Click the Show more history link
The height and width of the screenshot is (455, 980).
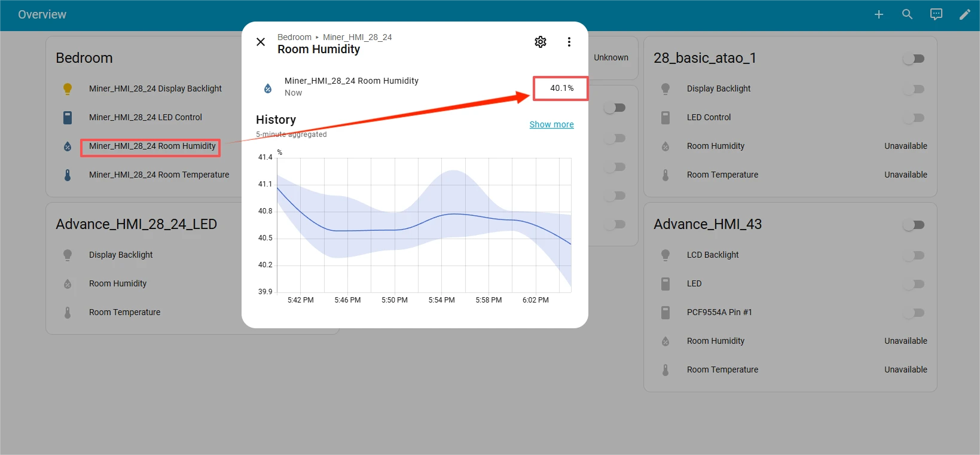tap(551, 124)
